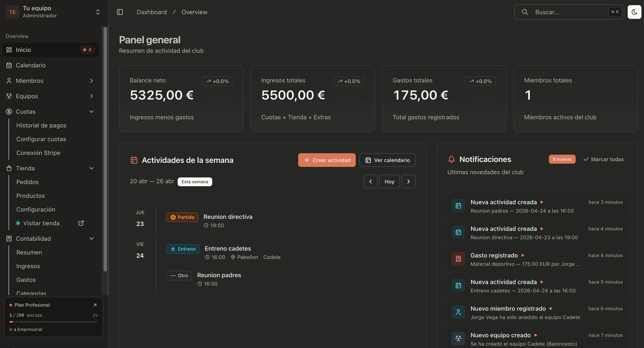Viewport: 644px width, 348px height.
Task: Click the Notificaciones bell icon
Action: 452,159
